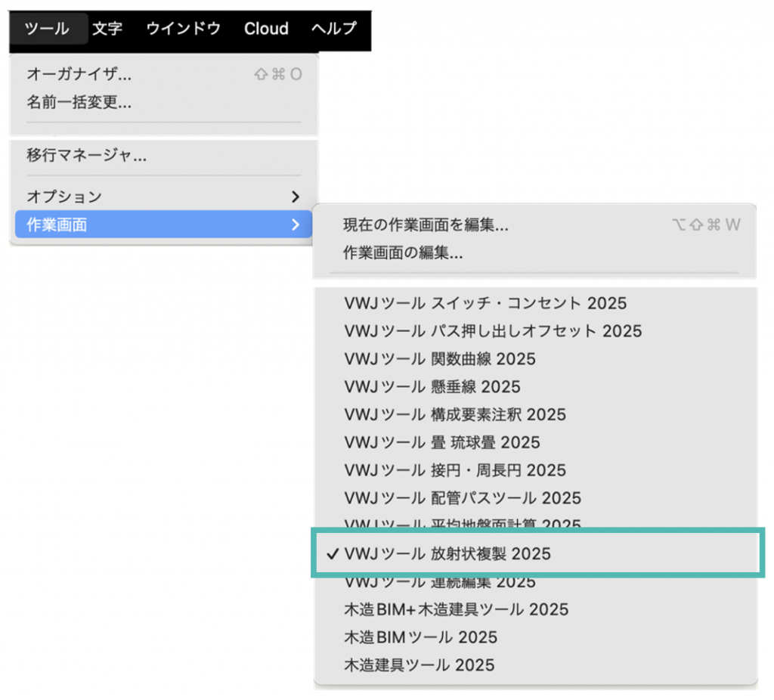Switch to 木造BIM+木造建具ツール 2025 workspace

click(x=535, y=609)
